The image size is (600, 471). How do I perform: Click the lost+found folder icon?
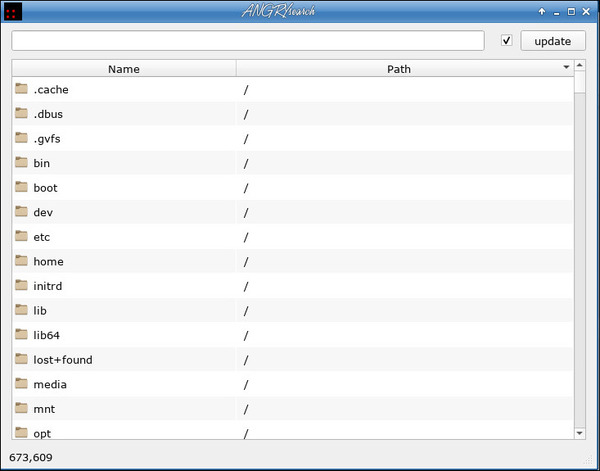point(21,359)
